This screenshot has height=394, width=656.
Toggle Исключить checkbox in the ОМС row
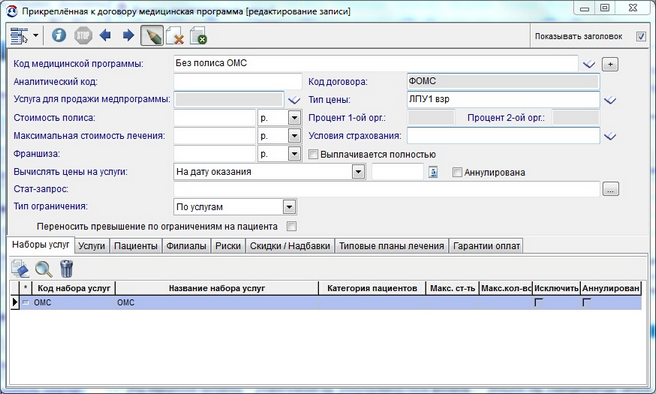[x=538, y=302]
